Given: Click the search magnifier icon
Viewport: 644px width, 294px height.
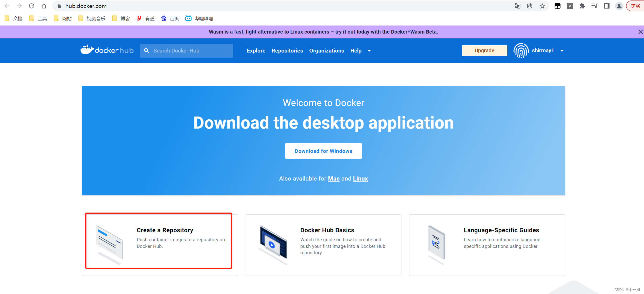Looking at the screenshot, I should [x=147, y=51].
